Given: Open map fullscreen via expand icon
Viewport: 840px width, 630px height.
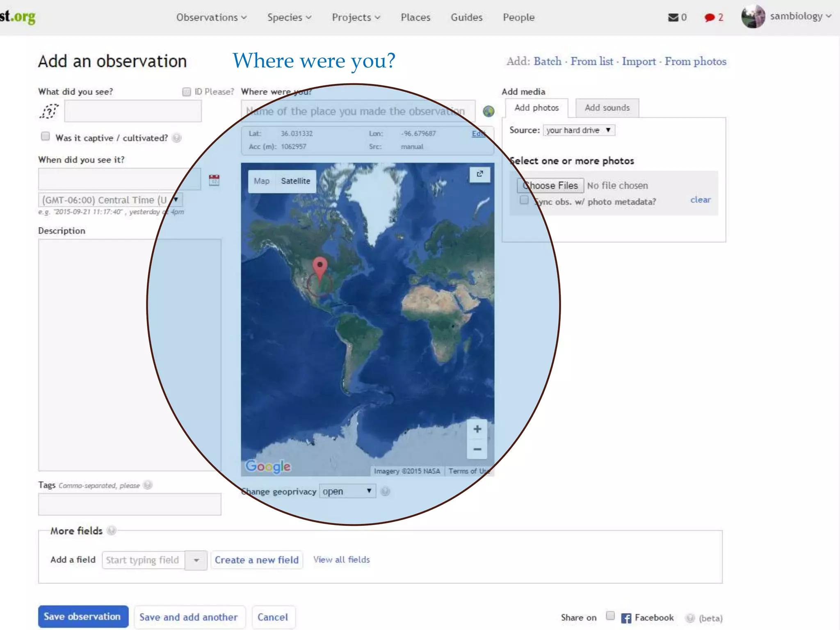Looking at the screenshot, I should coord(479,174).
